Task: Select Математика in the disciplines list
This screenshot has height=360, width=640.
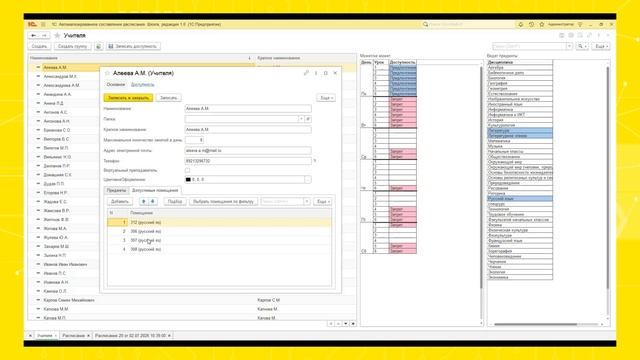Action: click(520, 141)
